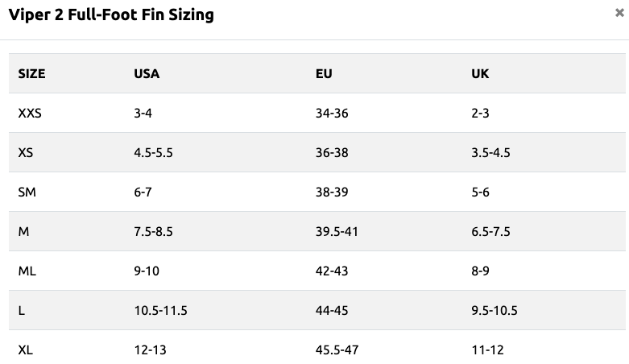Click the EU 45.5-47 cell
This screenshot has height=364, width=629.
337,350
